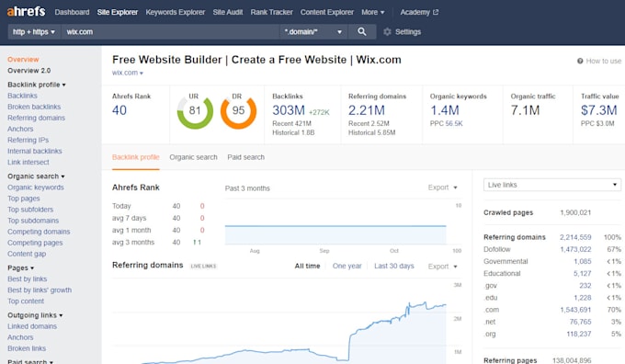Open Top content report
This screenshot has width=625, height=364.
coord(26,301)
